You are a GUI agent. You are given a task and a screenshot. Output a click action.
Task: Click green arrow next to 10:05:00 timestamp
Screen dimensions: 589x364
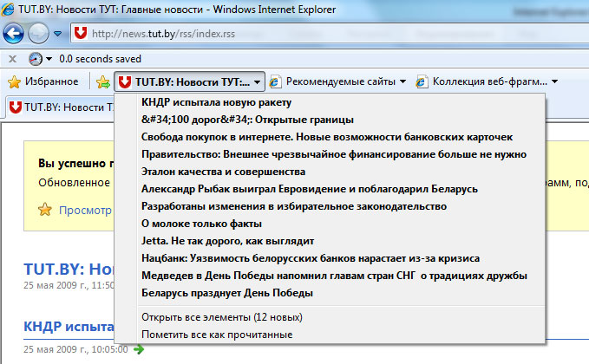pyautogui.click(x=139, y=349)
